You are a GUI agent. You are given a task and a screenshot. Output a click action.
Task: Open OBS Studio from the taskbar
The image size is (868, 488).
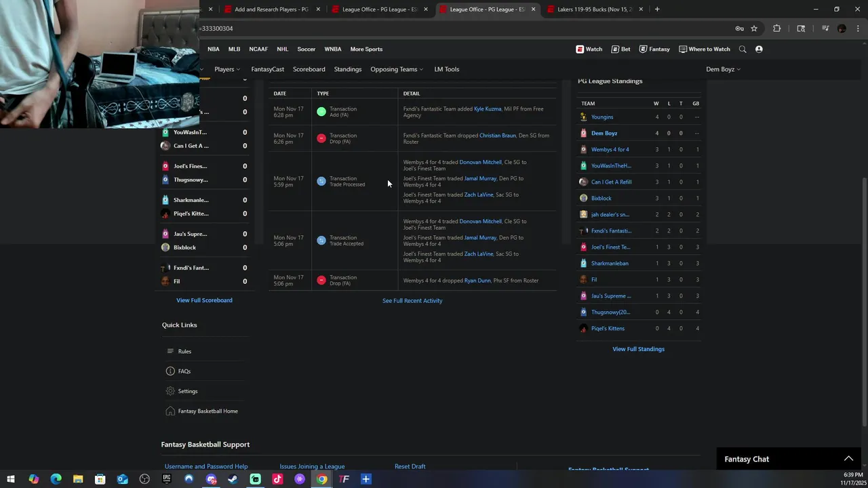144,479
